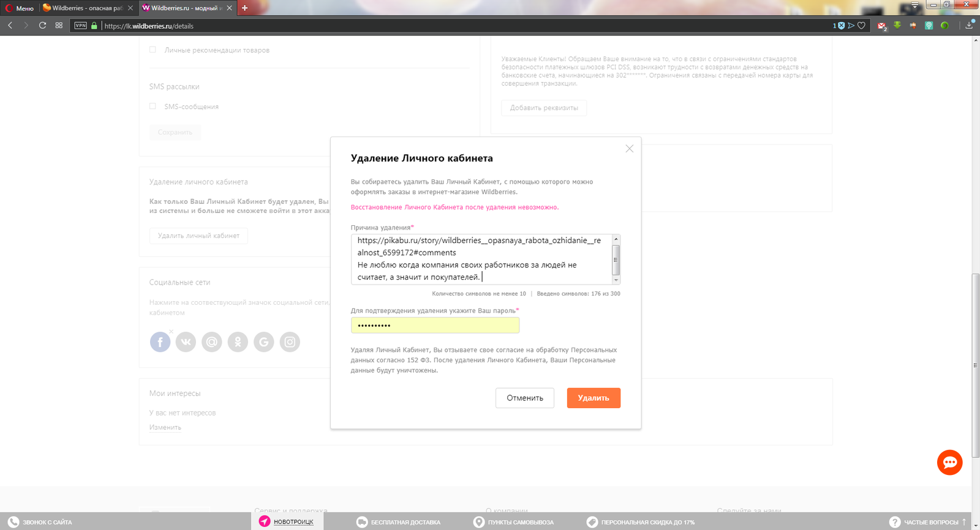Connect the Mail.ru social icon
The height and width of the screenshot is (530, 980).
(x=212, y=342)
